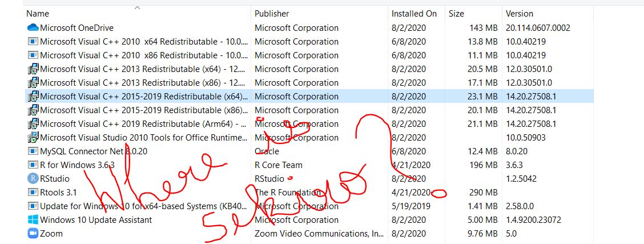644x244 pixels.
Task: Click version 1.4.9200.23072 of Update Assistant
Action: [533, 220]
